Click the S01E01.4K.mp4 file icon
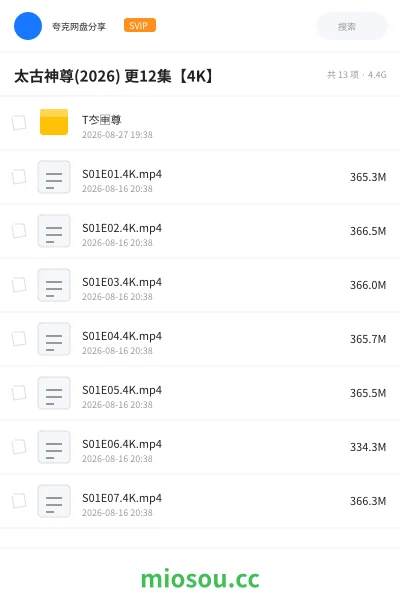 pyautogui.click(x=54, y=177)
